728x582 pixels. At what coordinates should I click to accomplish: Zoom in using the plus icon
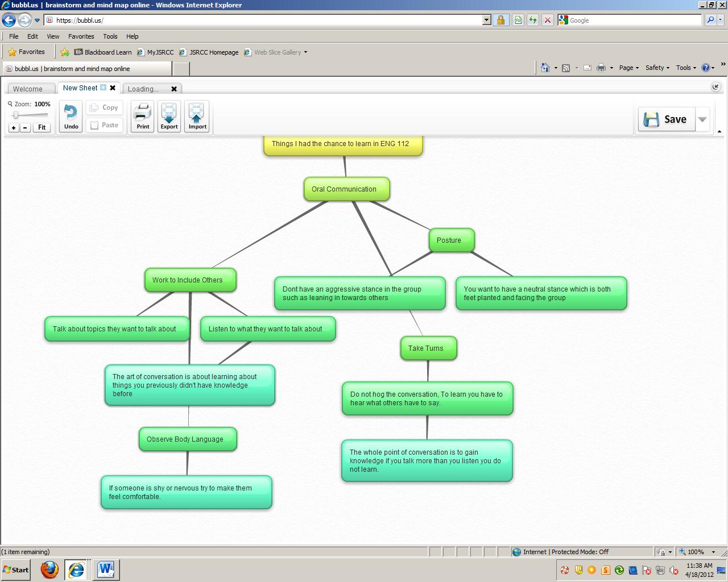14,127
